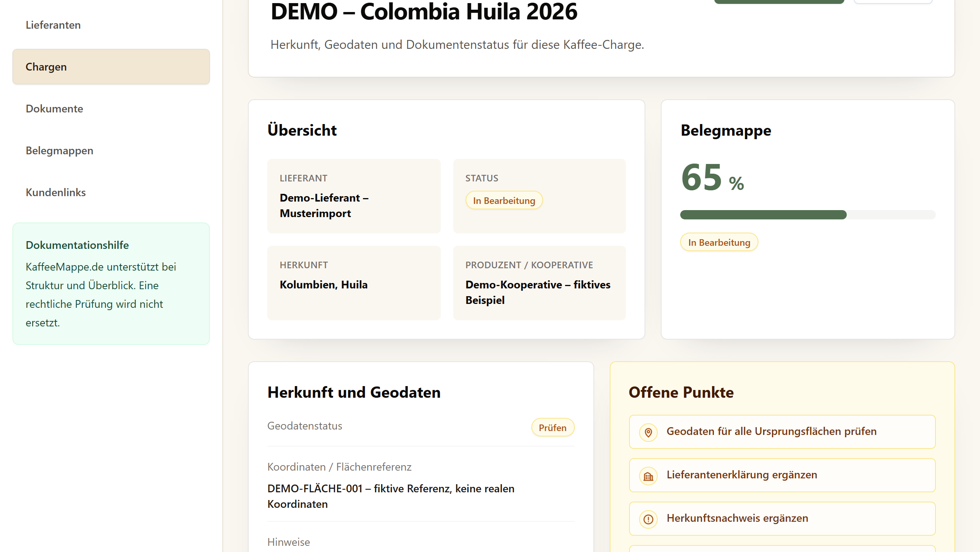Click the warning icon for Herkunftsnachweis
The image size is (980, 552).
(x=648, y=519)
